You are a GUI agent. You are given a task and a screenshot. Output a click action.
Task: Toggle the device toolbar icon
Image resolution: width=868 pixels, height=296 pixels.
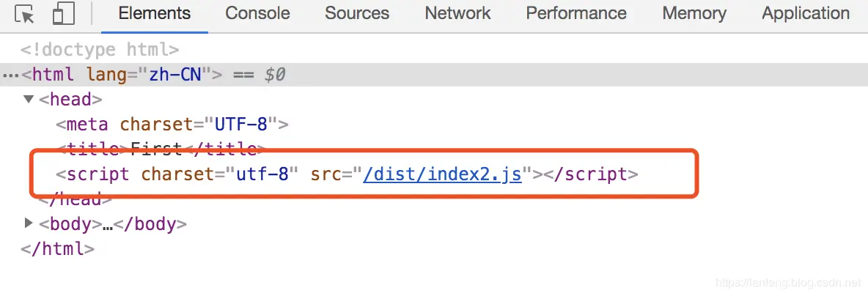(64, 14)
